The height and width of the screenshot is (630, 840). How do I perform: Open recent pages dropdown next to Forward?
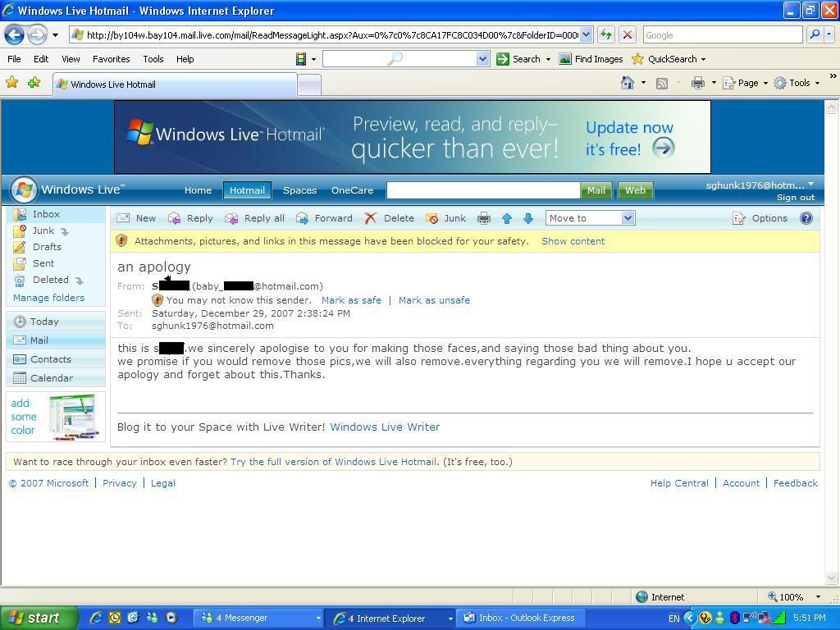click(x=55, y=35)
